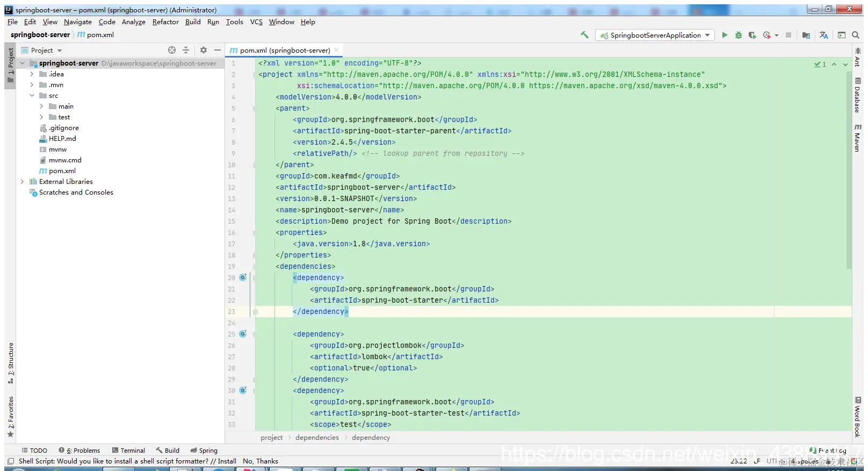Click the Translate icon in toolbar
The width and height of the screenshot is (868, 471).
(x=823, y=35)
